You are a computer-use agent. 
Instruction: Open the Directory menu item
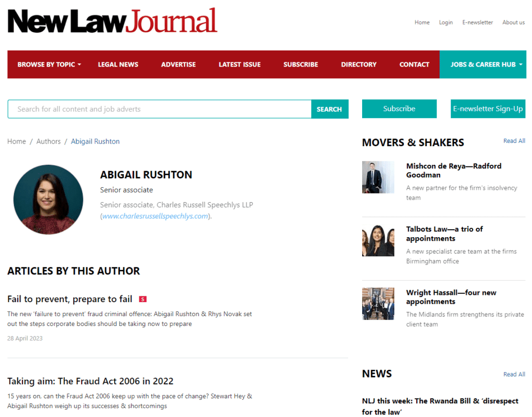[x=358, y=64]
